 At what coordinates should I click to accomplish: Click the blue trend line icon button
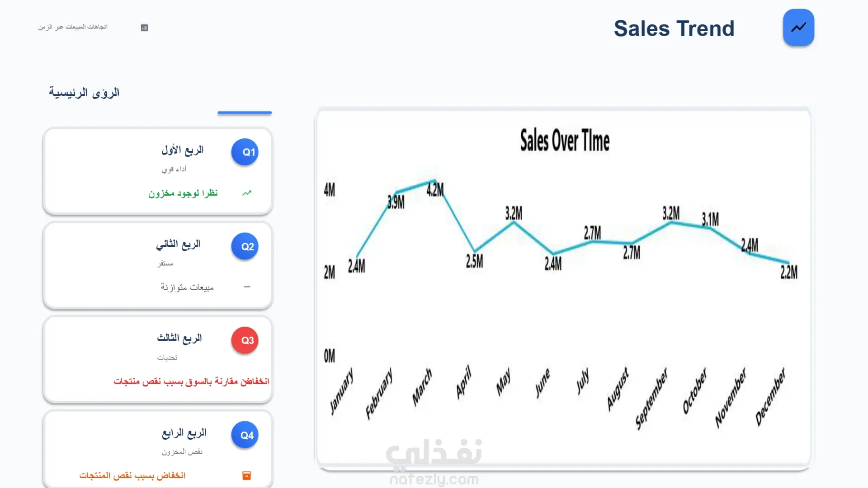tap(798, 28)
